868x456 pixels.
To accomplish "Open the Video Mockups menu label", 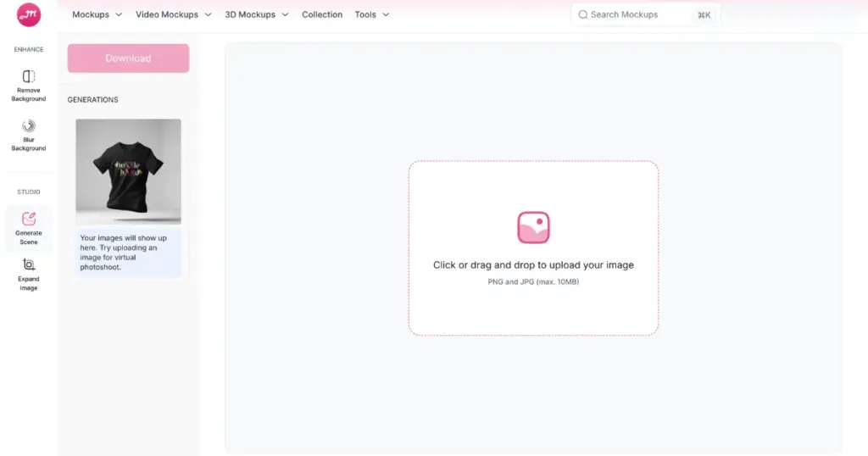I will click(x=167, y=14).
